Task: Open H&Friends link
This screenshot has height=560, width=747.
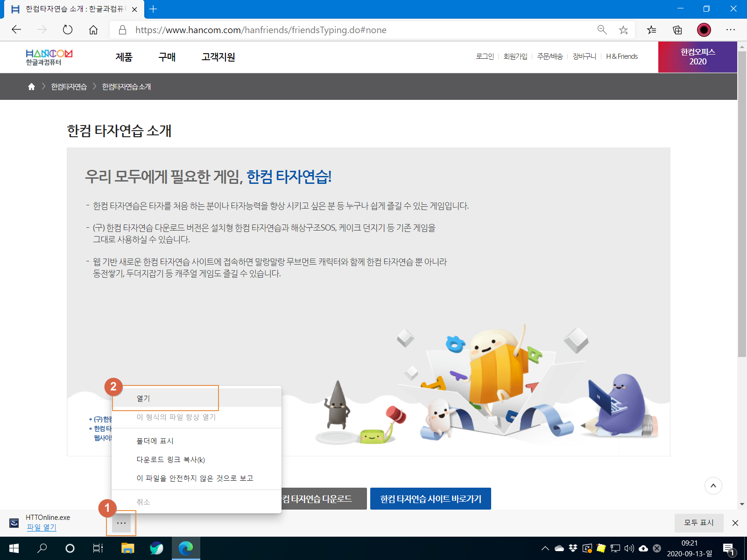Action: [622, 56]
